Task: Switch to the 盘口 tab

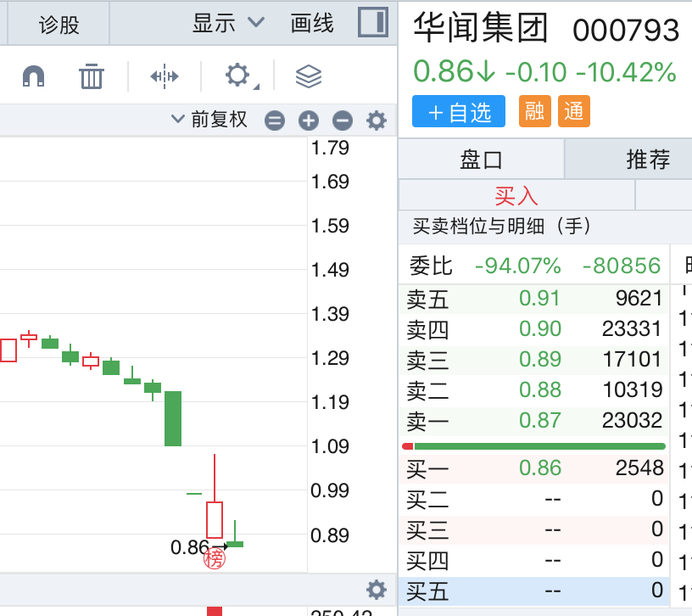Action: tap(481, 159)
